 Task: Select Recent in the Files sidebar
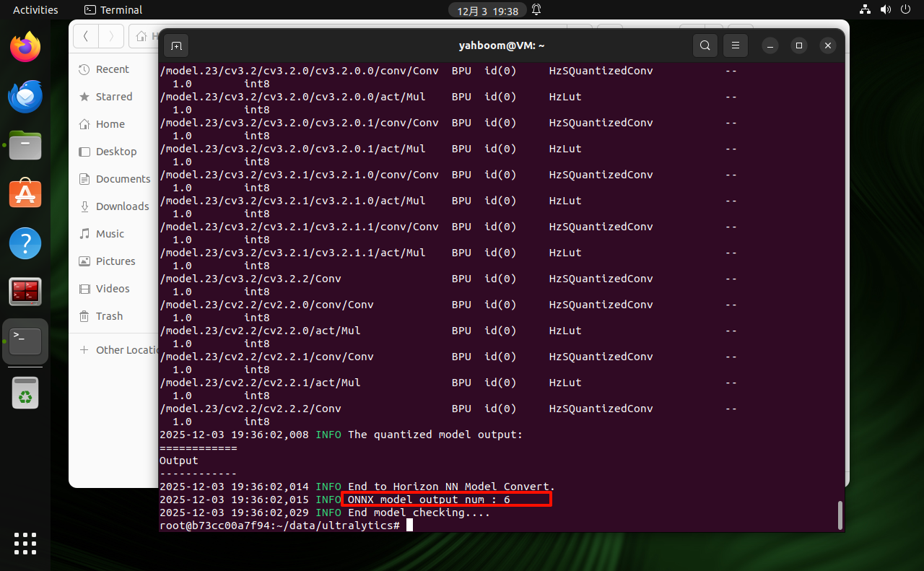(113, 69)
